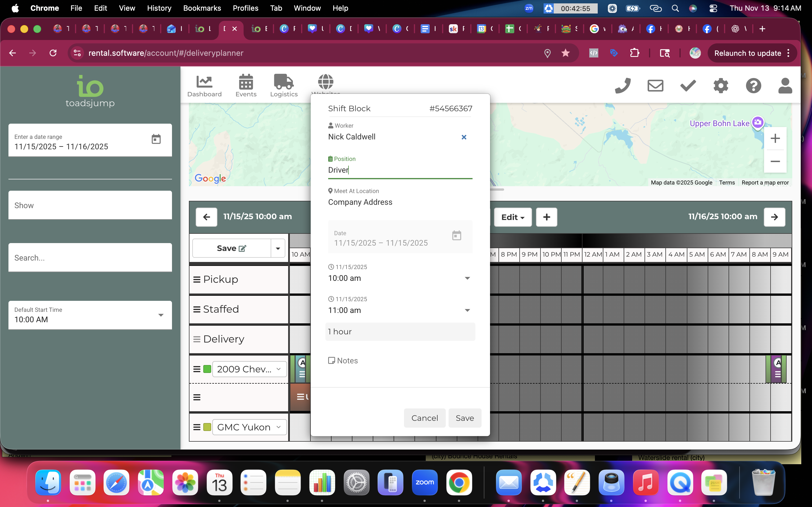The height and width of the screenshot is (507, 812).
Task: Open the gear settings icon
Action: [720, 86]
